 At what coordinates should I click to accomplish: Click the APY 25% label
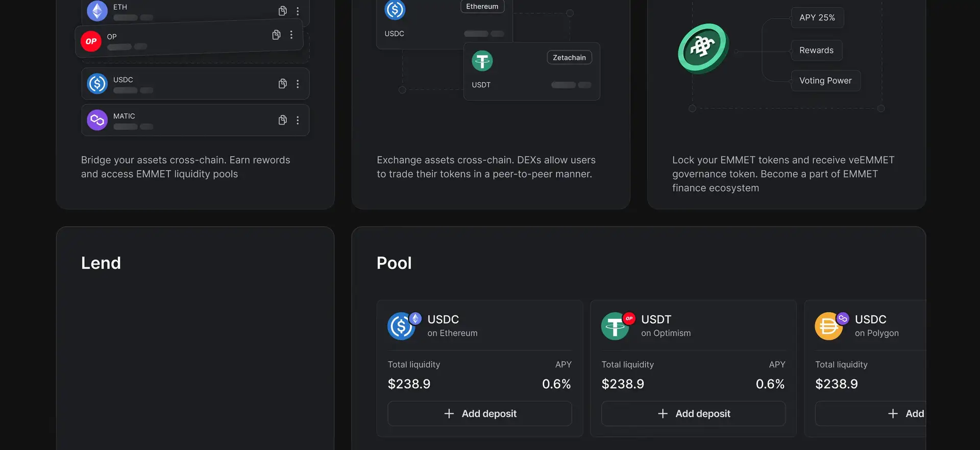(x=817, y=18)
